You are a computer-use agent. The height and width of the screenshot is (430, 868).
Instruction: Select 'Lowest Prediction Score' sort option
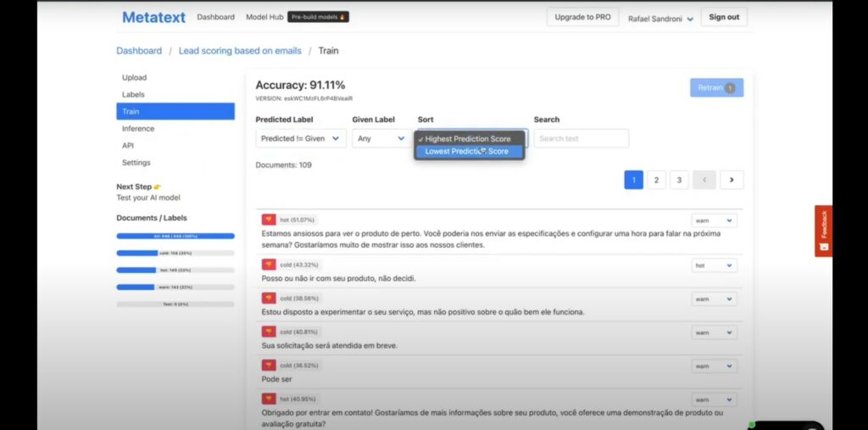[467, 151]
